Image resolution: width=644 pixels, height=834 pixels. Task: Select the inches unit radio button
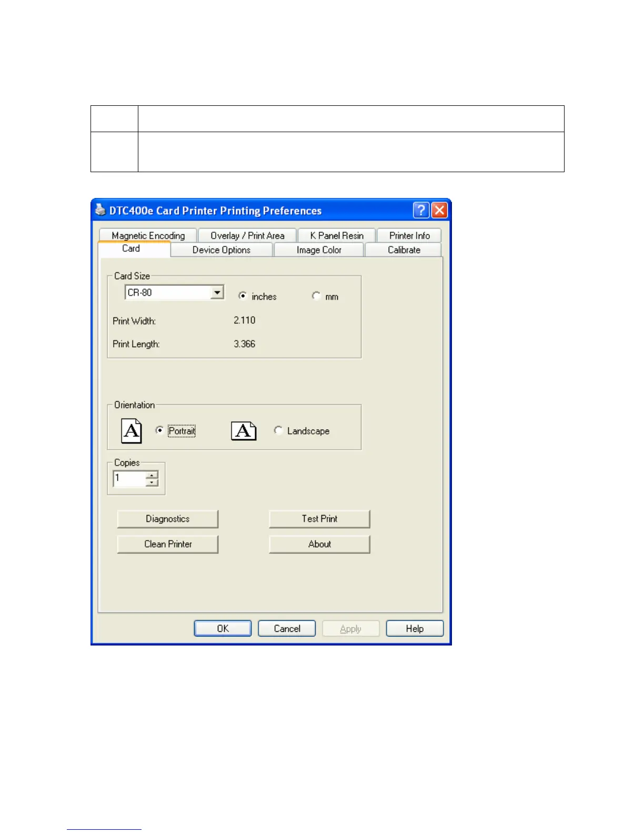tap(242, 296)
